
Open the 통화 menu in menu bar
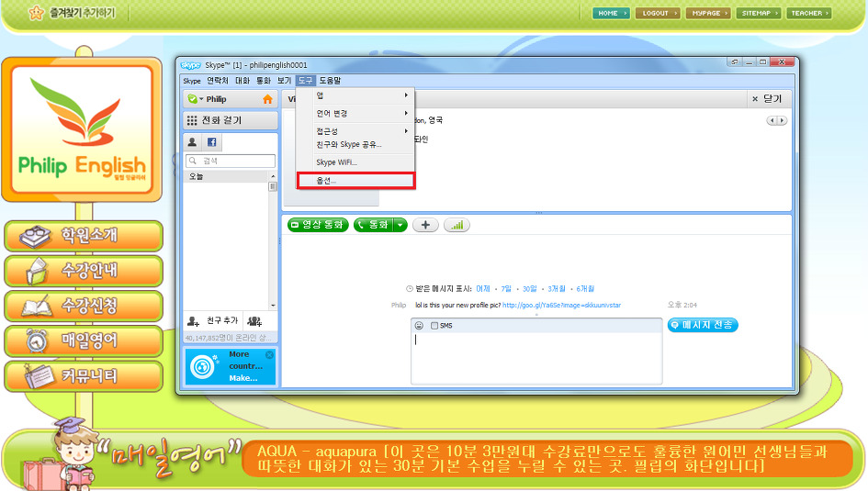(264, 80)
